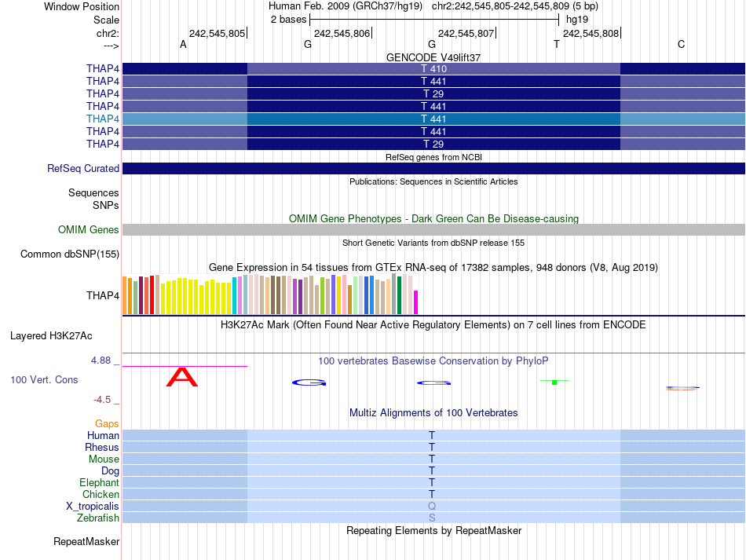The image size is (746, 560).
Task: Click the 242,545,805 position label
Action: (217, 33)
